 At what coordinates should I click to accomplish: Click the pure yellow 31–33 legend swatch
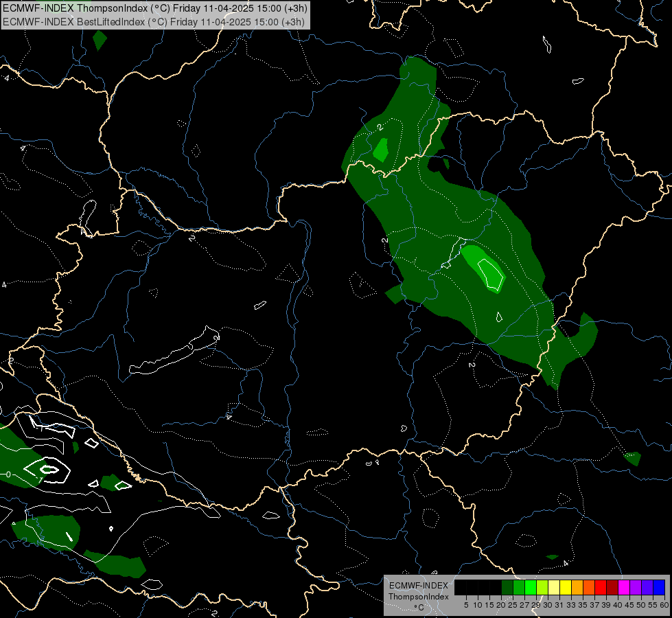[x=566, y=587]
